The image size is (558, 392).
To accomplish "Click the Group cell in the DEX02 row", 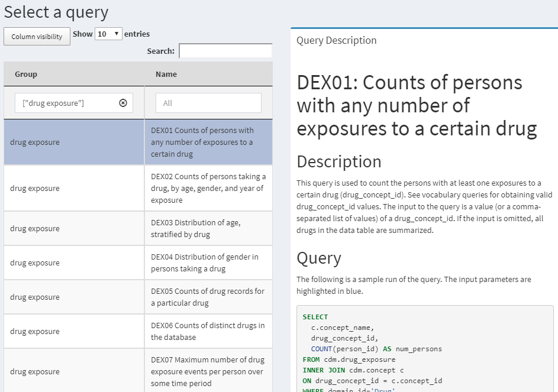I will (x=74, y=188).
